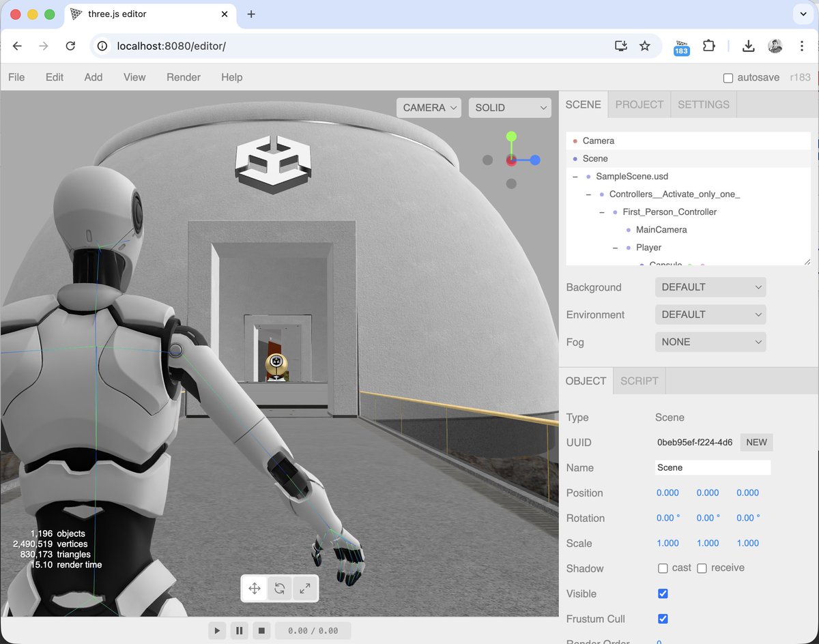Click install app icon in address bar
Viewport: 819px width, 644px height.
(x=620, y=46)
